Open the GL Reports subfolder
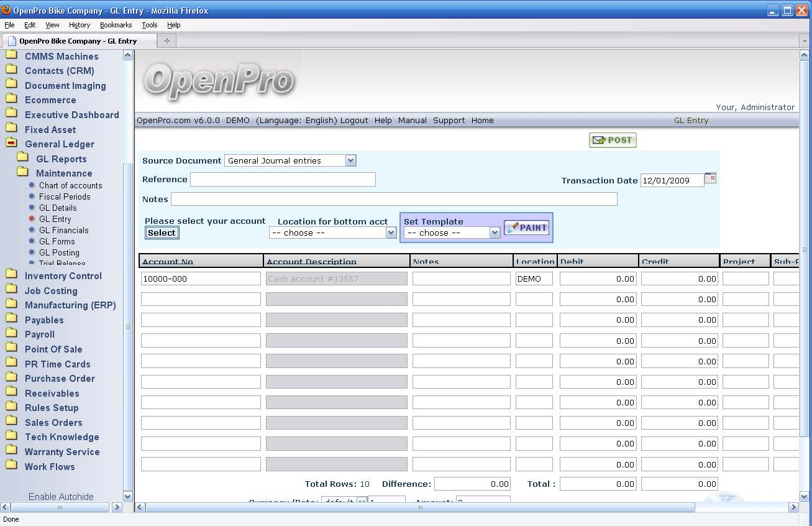This screenshot has height=526, width=812. pos(61,159)
